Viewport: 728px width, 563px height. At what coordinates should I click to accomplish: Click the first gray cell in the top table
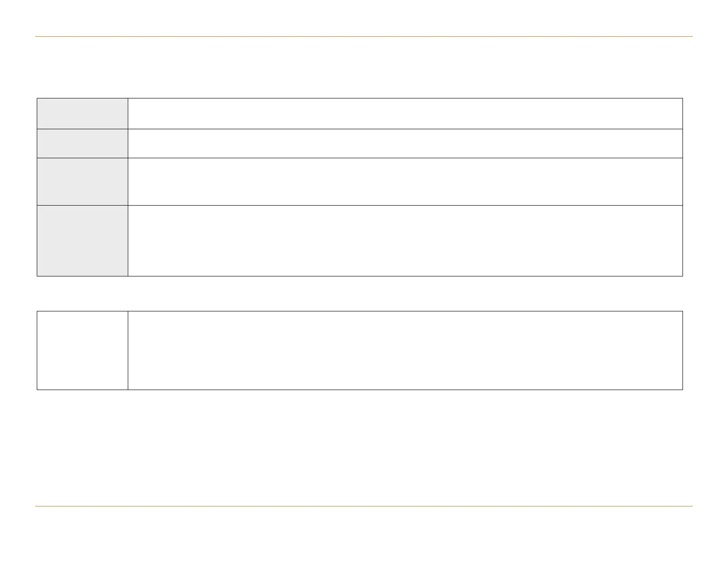[x=82, y=114]
